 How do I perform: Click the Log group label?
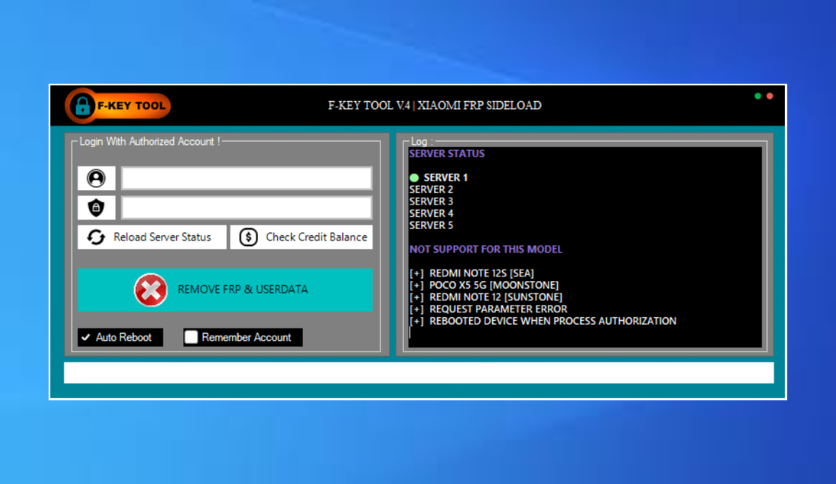pos(422,141)
